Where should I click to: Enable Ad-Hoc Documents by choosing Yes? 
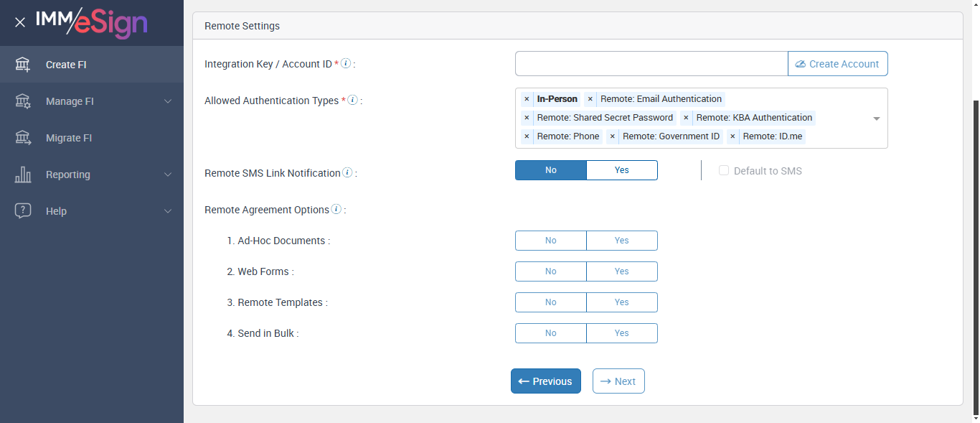pyautogui.click(x=621, y=241)
